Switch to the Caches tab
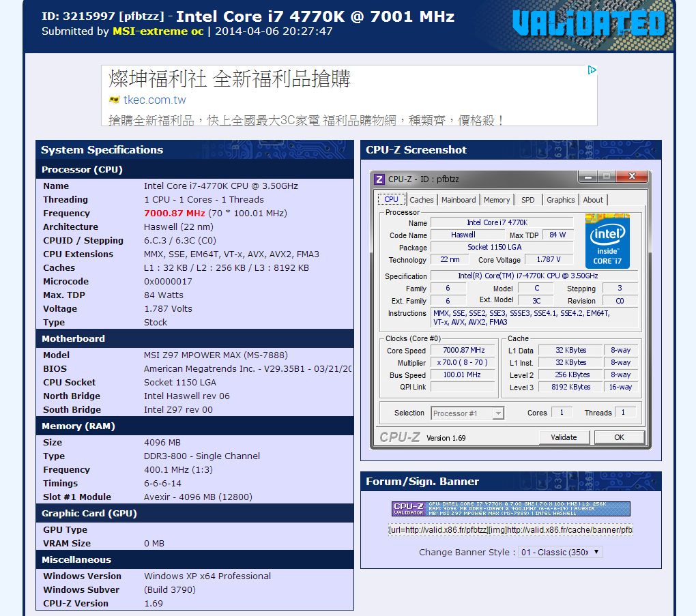The width and height of the screenshot is (696, 616). click(421, 200)
